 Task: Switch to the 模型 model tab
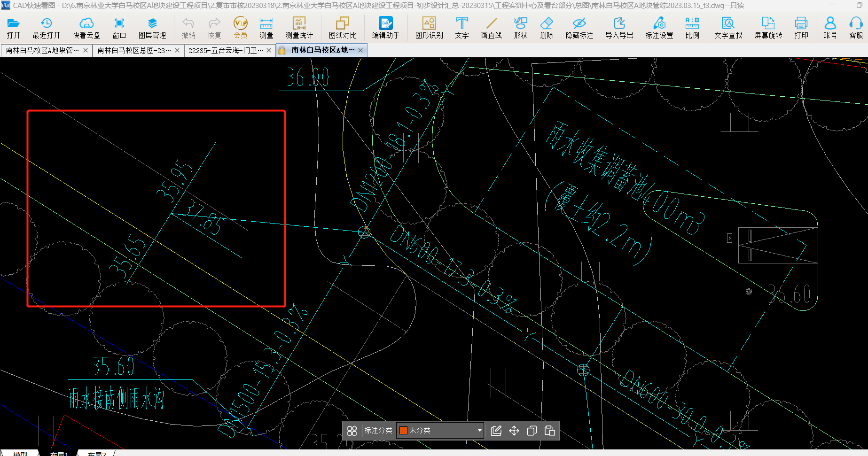coord(20,454)
